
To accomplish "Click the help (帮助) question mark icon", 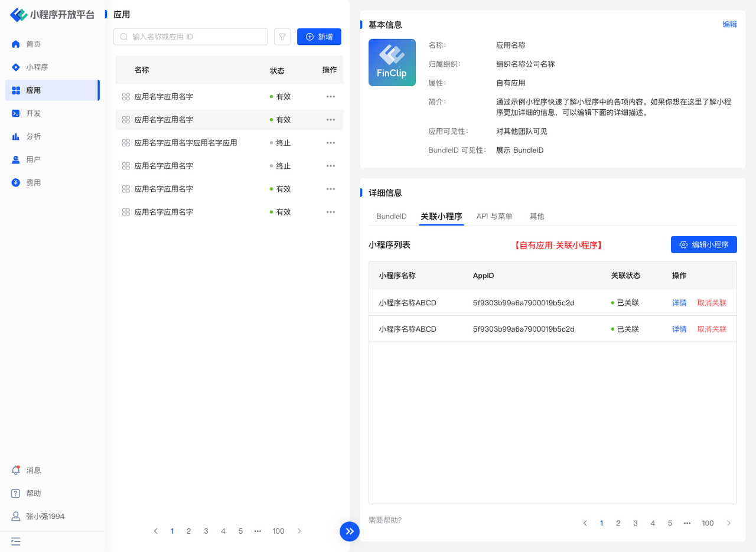I will point(16,493).
